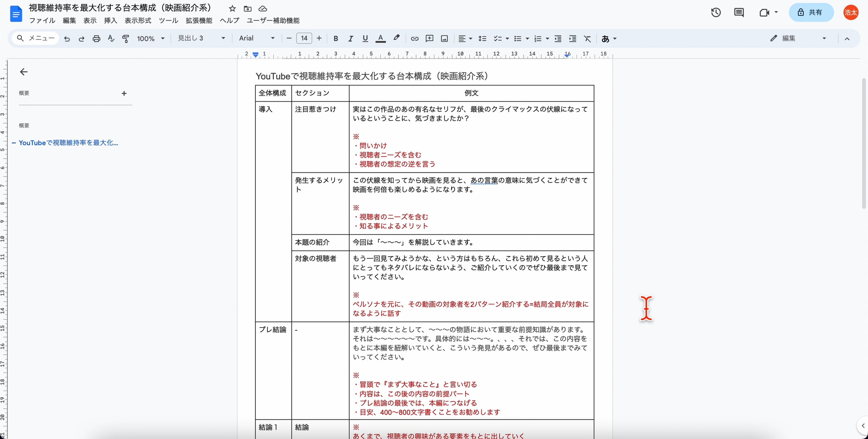Viewport: 868px width, 439px height.
Task: Toggle bold formatting
Action: [x=336, y=39]
